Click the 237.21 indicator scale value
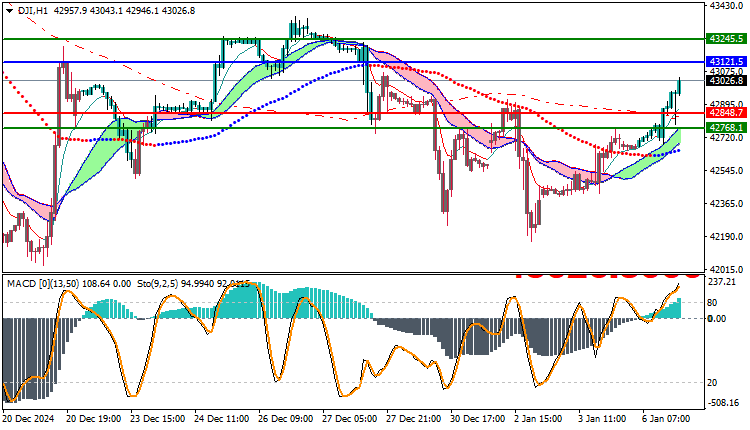The height and width of the screenshot is (430, 750). pyautogui.click(x=721, y=282)
